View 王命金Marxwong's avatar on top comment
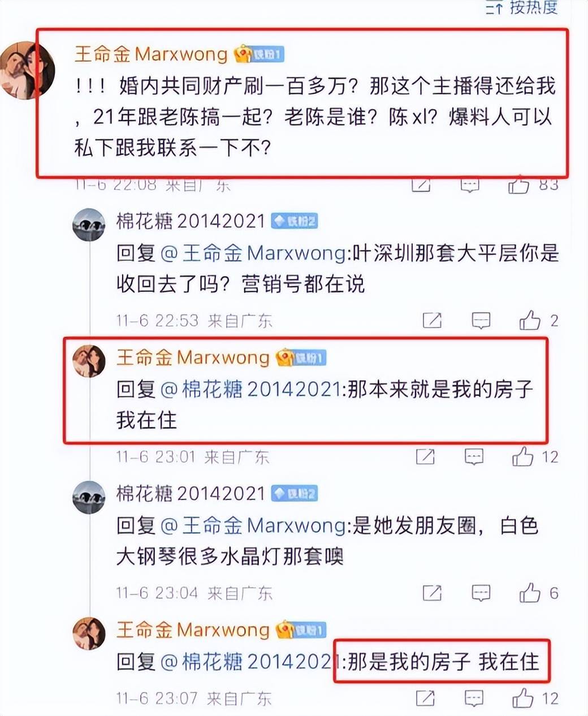 coord(27,71)
